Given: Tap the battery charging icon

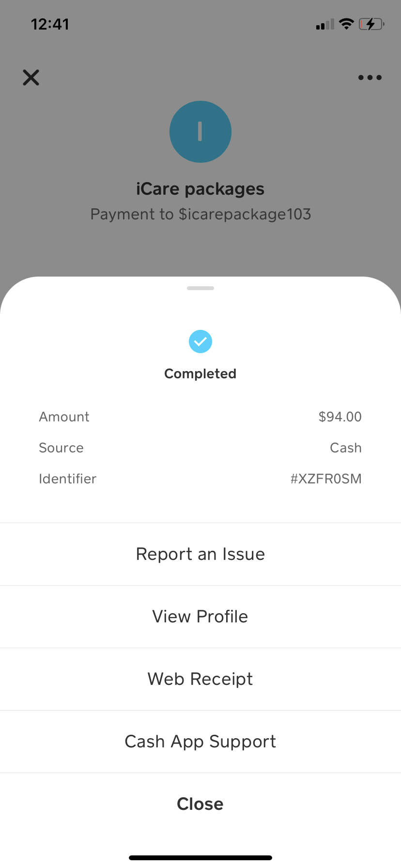Looking at the screenshot, I should point(371,24).
